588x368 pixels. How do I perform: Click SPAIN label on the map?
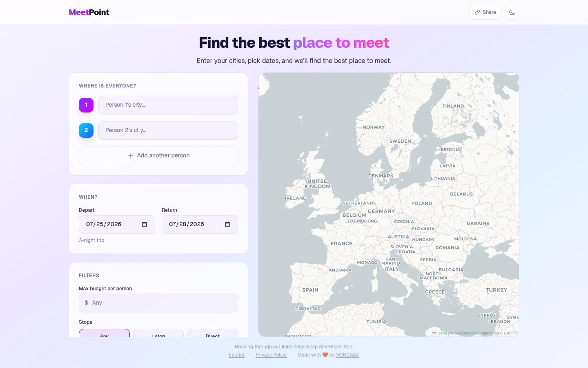pos(310,290)
